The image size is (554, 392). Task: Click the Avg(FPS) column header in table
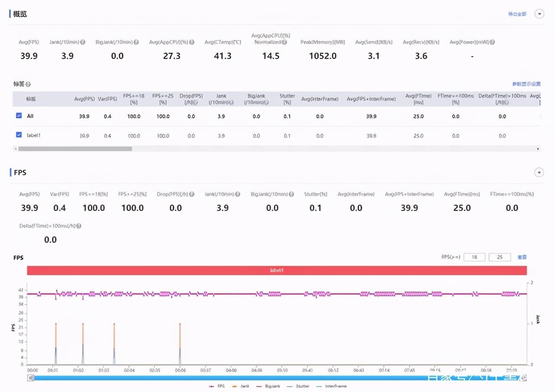click(84, 99)
